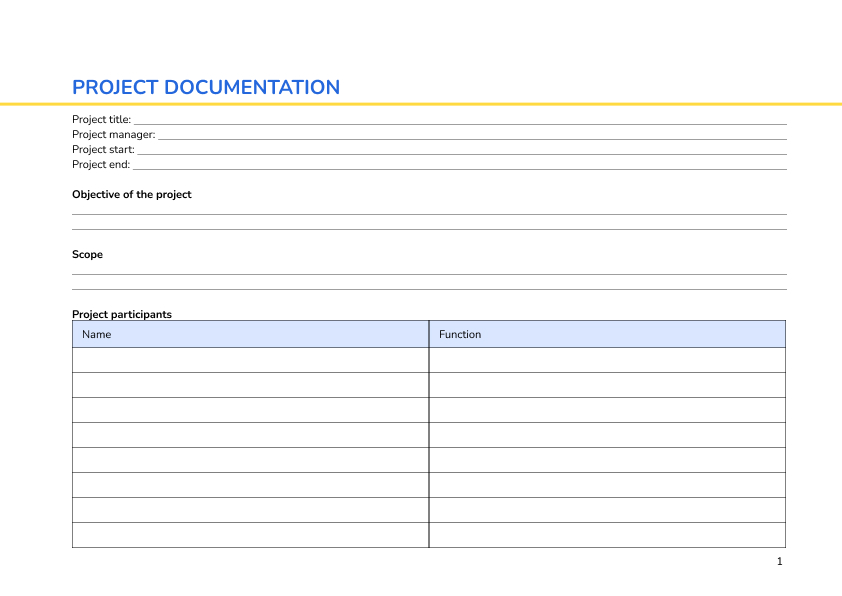Click the first empty Name cell
The image size is (842, 596).
click(x=250, y=359)
